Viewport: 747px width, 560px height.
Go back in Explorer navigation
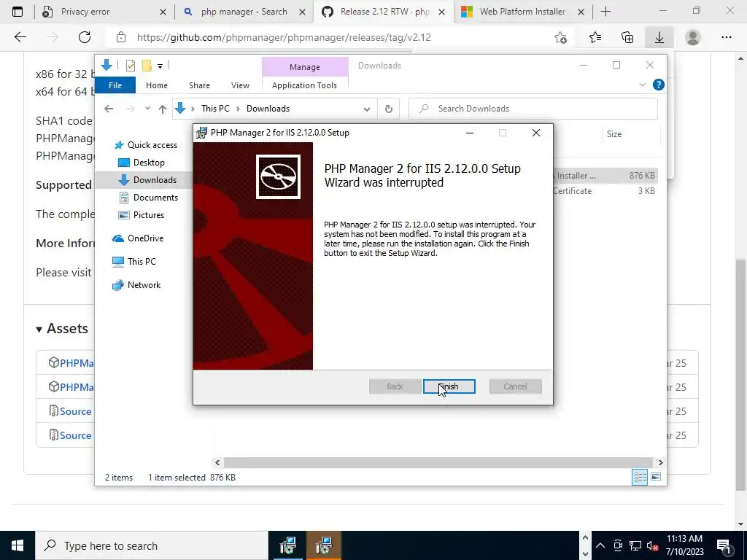pyautogui.click(x=109, y=109)
